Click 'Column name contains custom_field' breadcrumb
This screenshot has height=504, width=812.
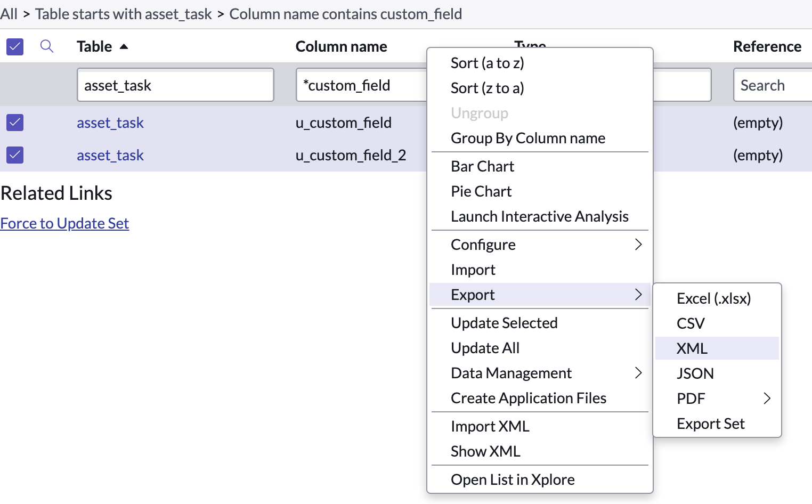point(346,14)
